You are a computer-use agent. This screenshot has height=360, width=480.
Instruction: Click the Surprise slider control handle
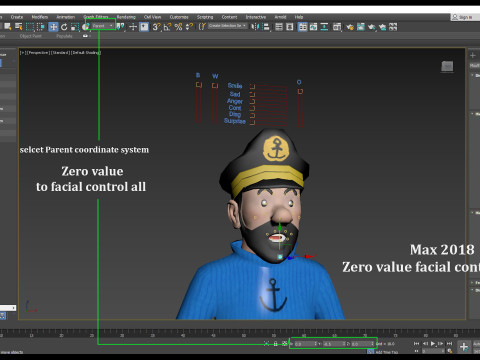252,122
